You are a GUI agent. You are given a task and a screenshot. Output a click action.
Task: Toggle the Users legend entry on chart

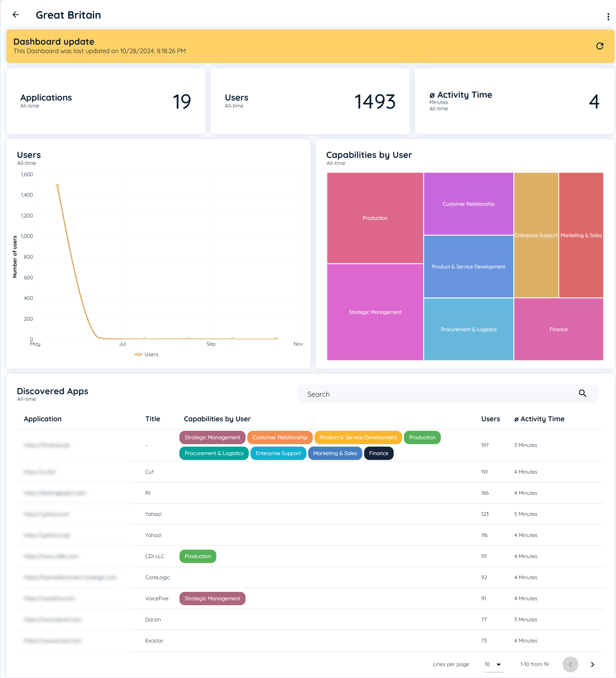[x=146, y=354]
